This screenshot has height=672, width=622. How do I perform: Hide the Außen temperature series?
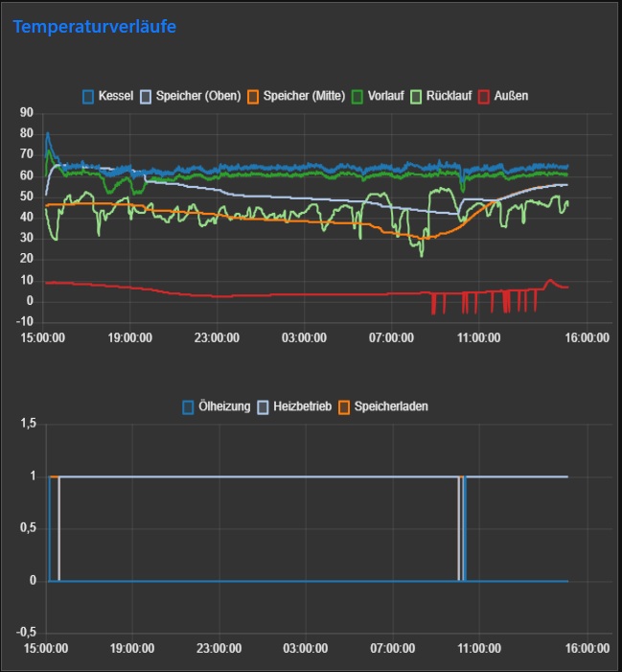tap(512, 96)
